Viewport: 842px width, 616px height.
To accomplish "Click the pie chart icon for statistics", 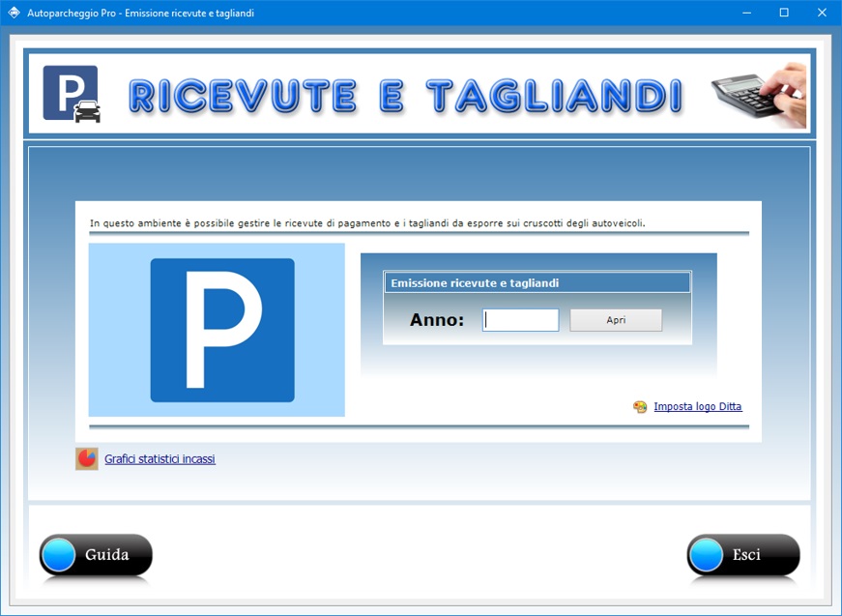I will [x=87, y=458].
